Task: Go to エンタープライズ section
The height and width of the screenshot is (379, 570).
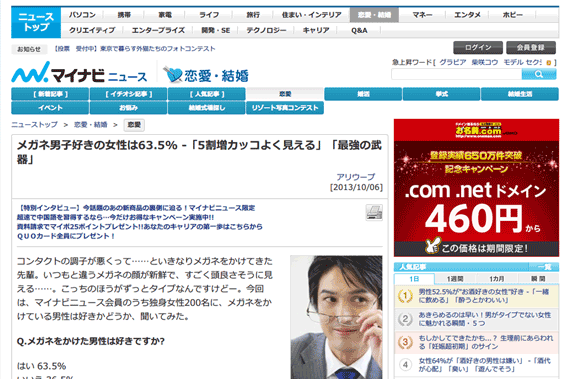Action: (x=158, y=30)
